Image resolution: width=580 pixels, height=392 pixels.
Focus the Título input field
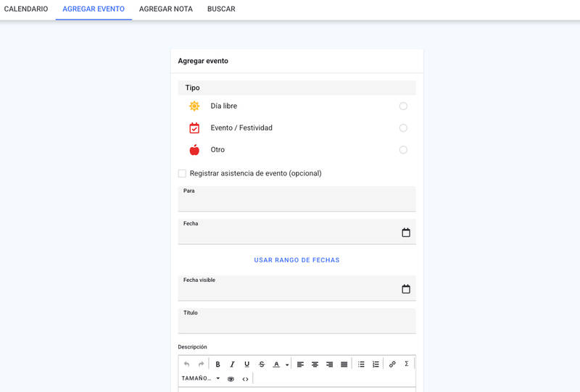297,320
